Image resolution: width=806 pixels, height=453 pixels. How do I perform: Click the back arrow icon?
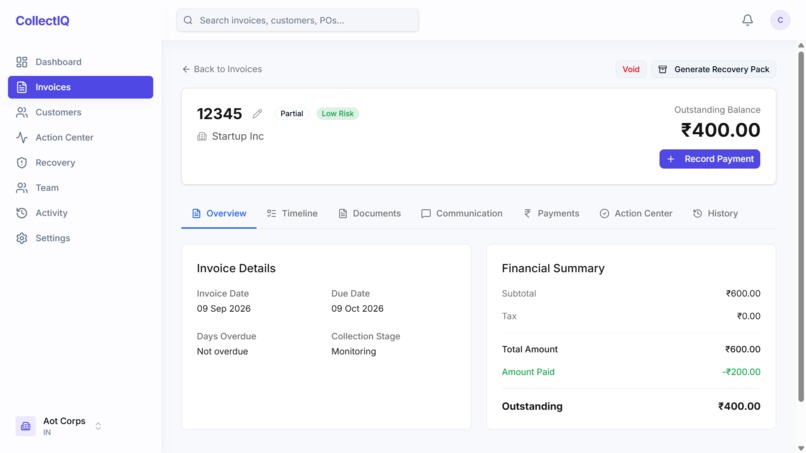(x=186, y=69)
